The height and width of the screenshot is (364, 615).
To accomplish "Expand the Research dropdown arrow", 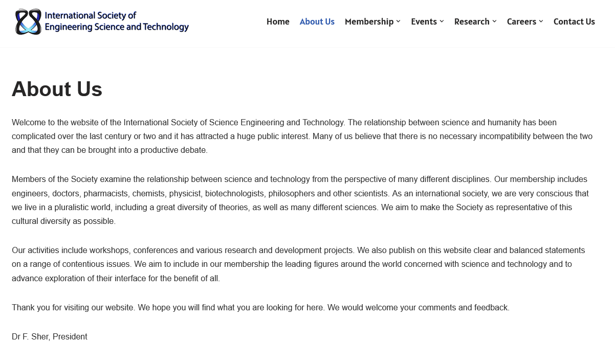I will tap(494, 21).
